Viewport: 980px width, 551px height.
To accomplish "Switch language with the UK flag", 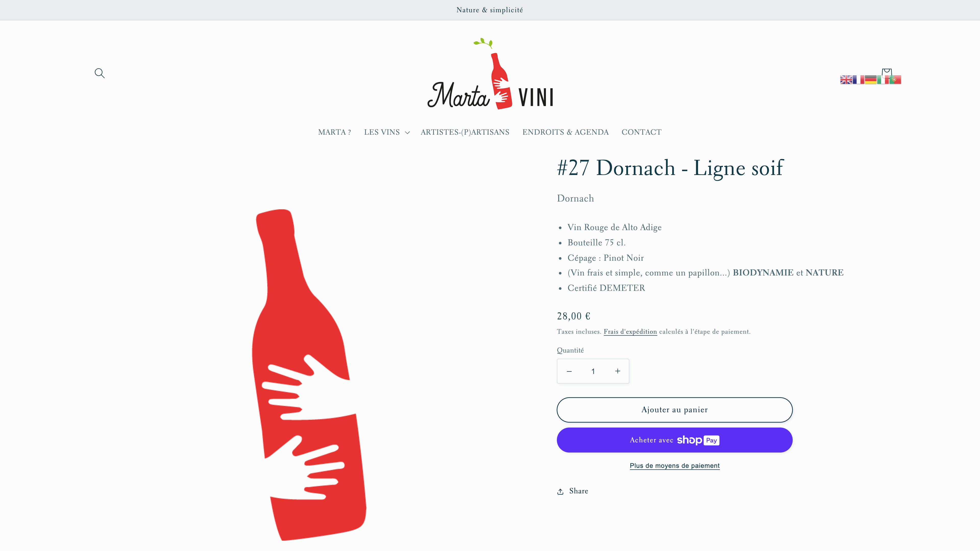I will (846, 80).
